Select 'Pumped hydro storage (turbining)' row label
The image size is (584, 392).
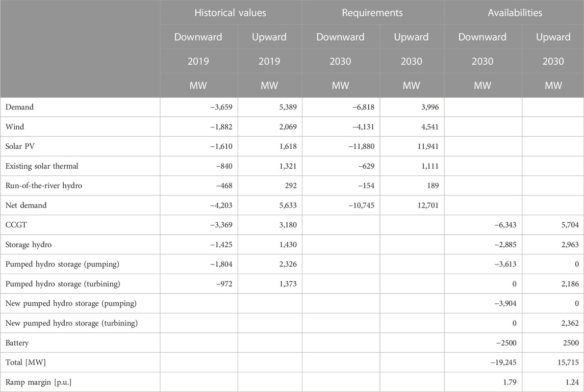63,284
